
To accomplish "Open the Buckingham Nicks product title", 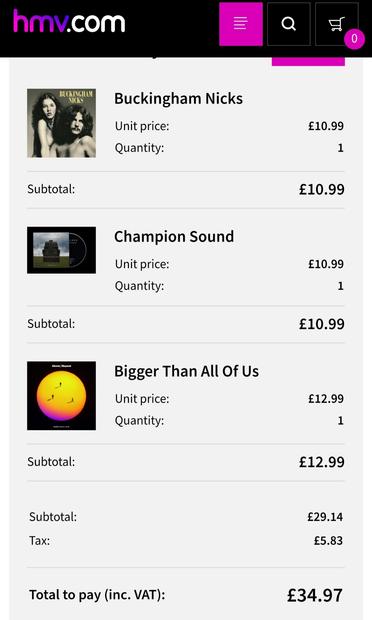I will tap(178, 98).
